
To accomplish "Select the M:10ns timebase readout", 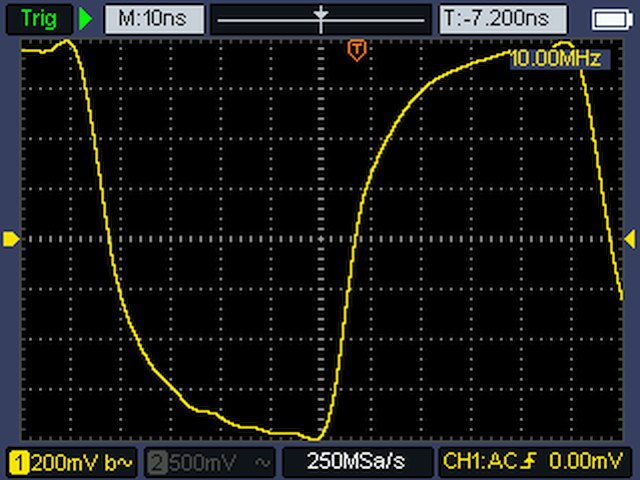I will pos(154,19).
